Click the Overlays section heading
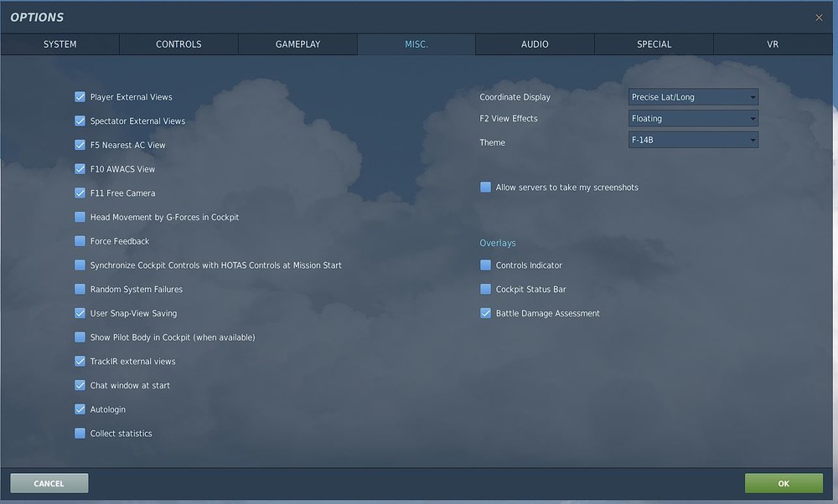Viewport: 838px width, 504px height. pyautogui.click(x=498, y=243)
